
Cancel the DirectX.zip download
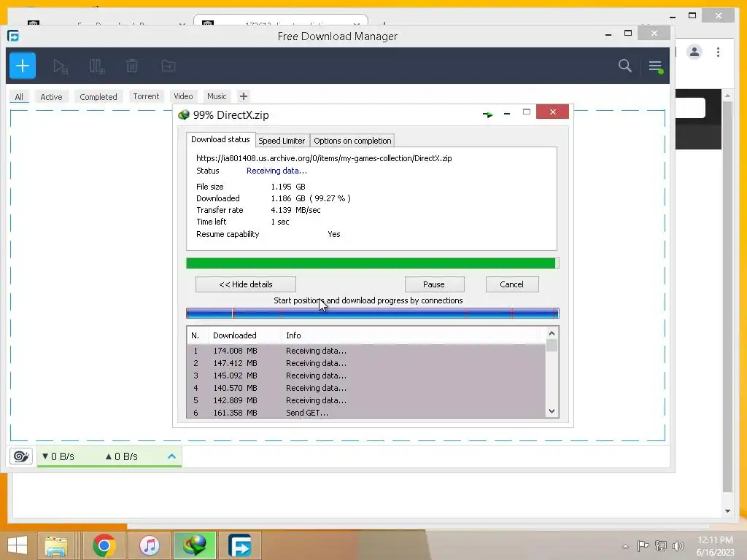click(512, 284)
